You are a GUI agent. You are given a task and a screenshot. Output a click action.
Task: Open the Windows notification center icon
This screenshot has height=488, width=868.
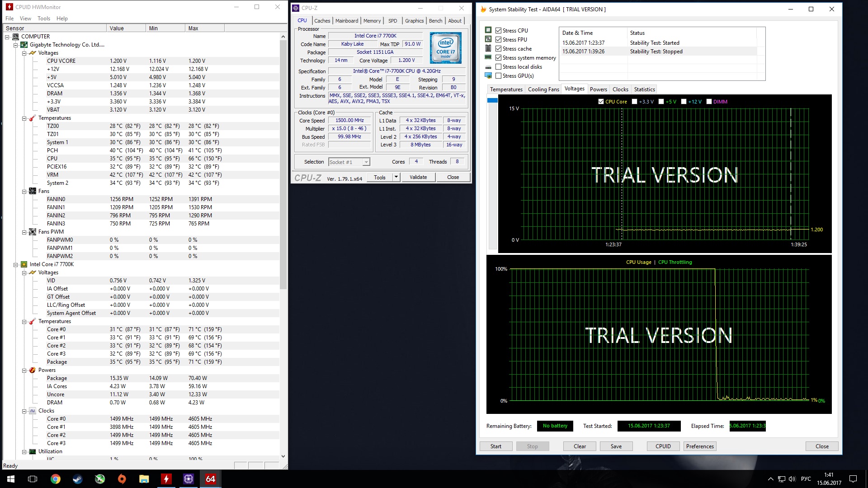(853, 479)
